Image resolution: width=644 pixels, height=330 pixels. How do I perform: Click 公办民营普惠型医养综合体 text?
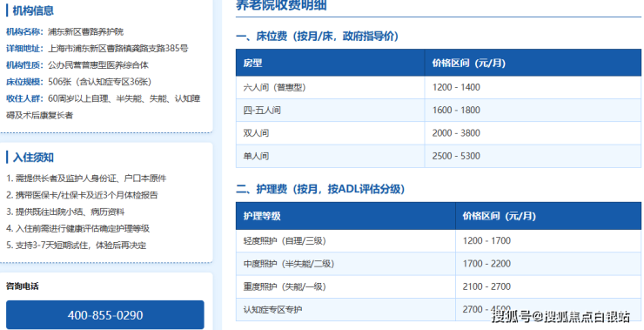click(x=98, y=65)
